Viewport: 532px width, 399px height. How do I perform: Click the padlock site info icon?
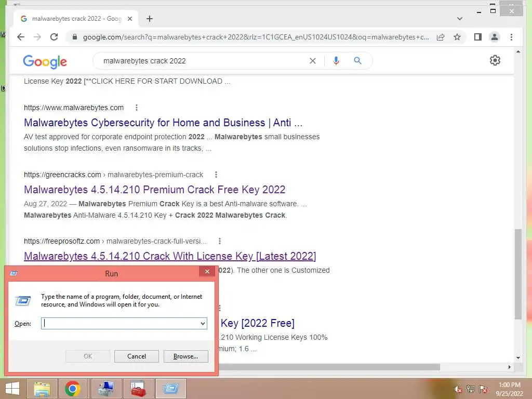[x=75, y=37]
